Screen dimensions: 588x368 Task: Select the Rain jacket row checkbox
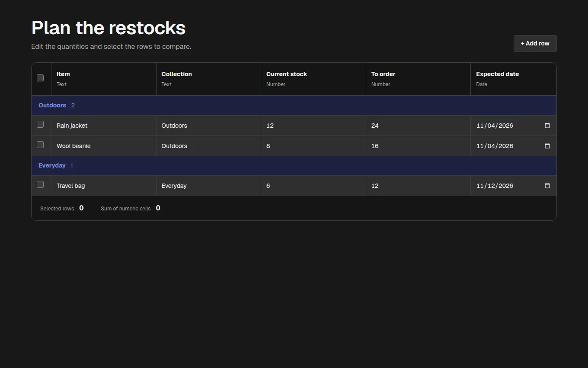[40, 124]
